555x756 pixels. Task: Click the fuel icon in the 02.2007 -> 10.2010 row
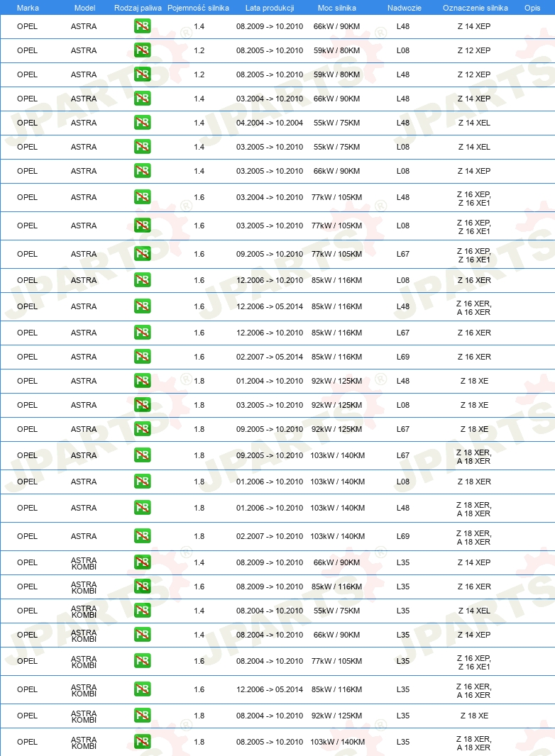pyautogui.click(x=143, y=536)
